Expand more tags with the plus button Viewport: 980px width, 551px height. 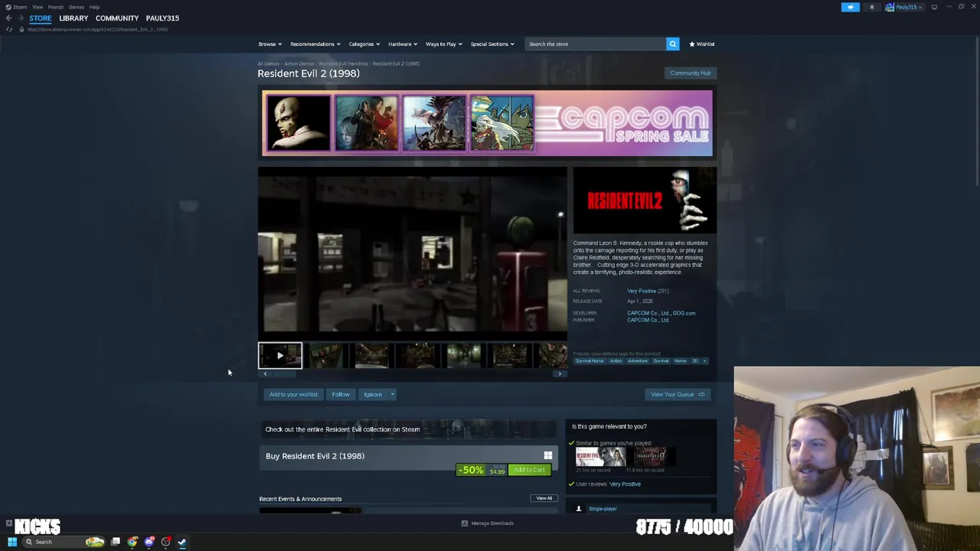[x=705, y=360]
